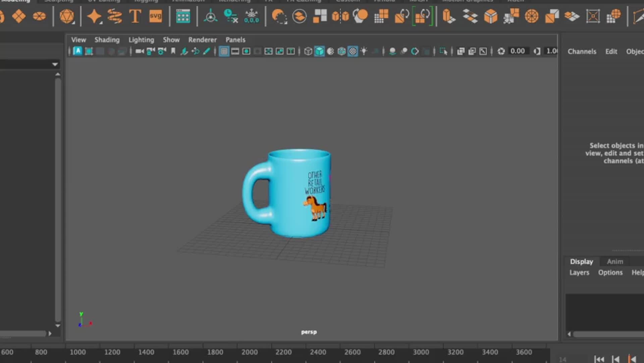Switch to the Anim tab in the layer editor
644x363 pixels.
point(615,262)
